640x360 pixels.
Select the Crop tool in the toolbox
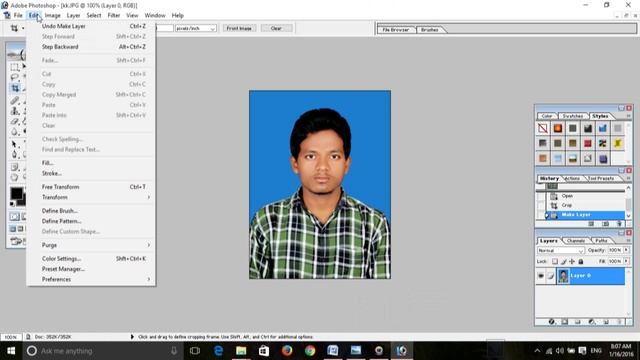tap(15, 88)
